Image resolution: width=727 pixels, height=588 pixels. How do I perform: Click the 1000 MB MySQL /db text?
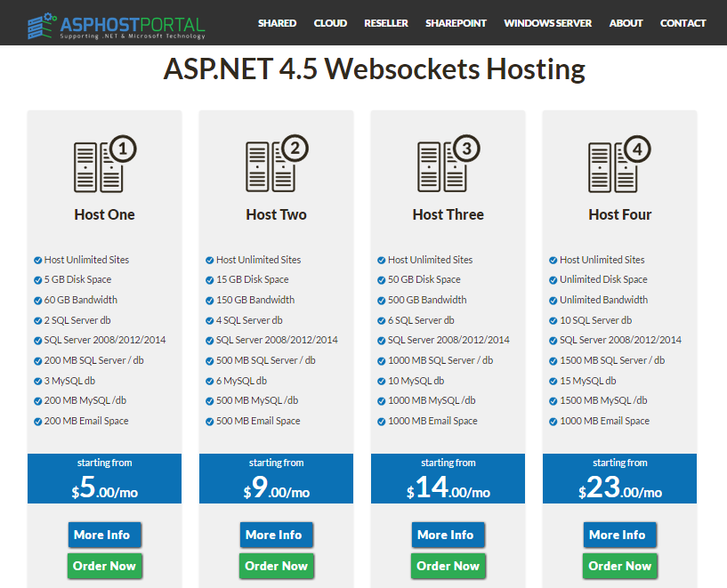[432, 400]
